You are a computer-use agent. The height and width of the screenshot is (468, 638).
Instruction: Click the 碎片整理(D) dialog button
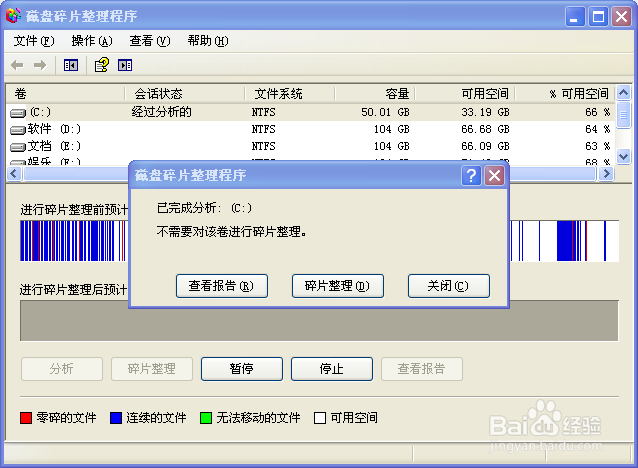338,286
